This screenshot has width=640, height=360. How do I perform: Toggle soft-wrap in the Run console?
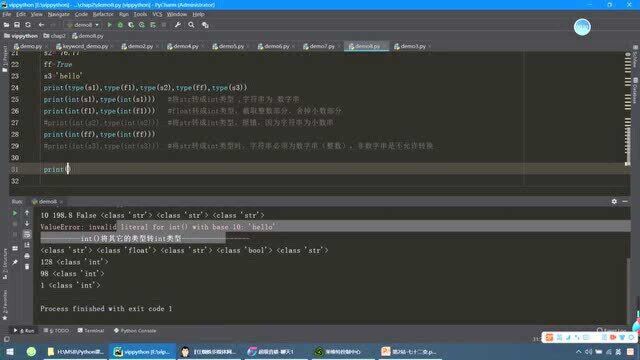coord(27,234)
